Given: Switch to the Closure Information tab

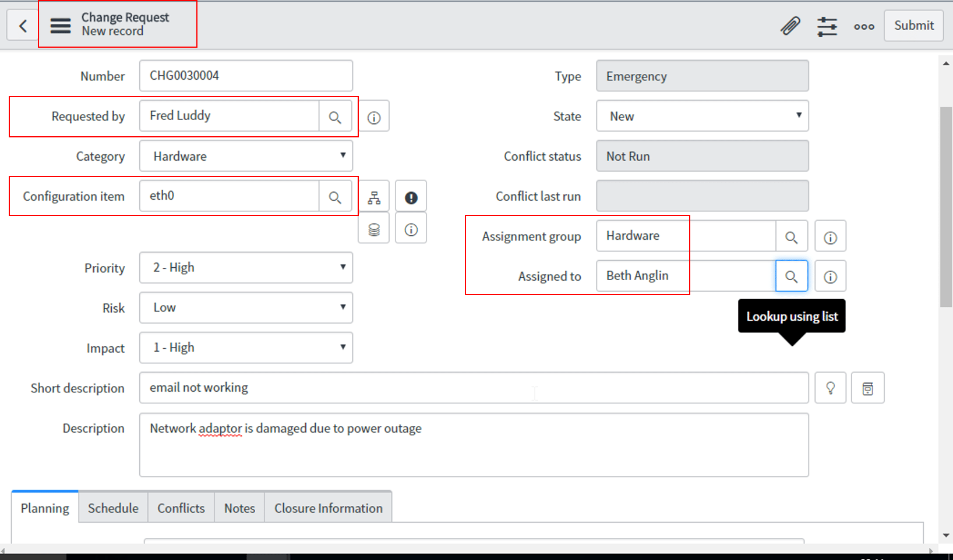Looking at the screenshot, I should [x=329, y=508].
